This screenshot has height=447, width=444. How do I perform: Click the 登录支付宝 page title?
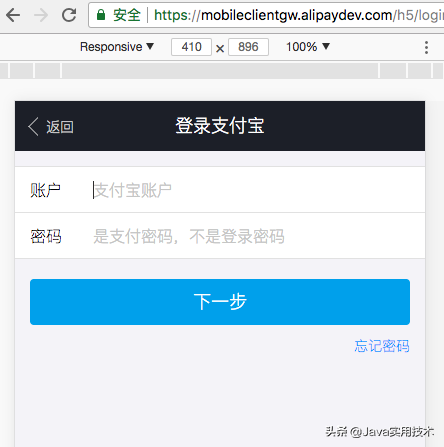tap(220, 126)
